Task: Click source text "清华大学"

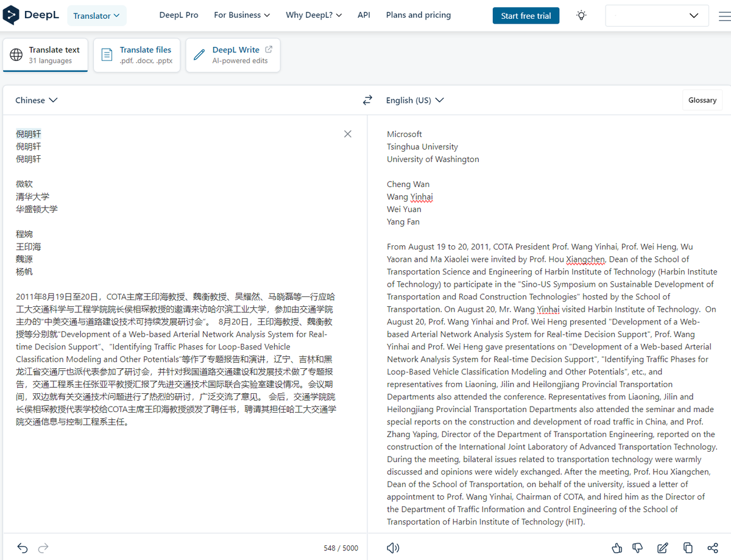Action: (x=33, y=197)
